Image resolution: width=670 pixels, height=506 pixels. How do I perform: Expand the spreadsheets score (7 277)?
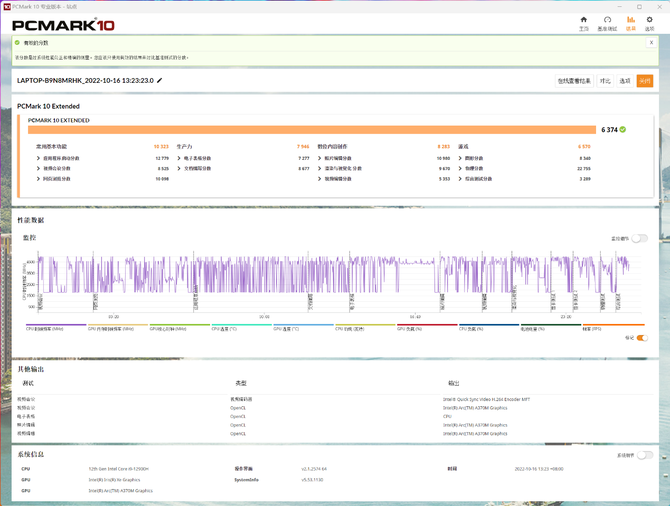point(179,158)
